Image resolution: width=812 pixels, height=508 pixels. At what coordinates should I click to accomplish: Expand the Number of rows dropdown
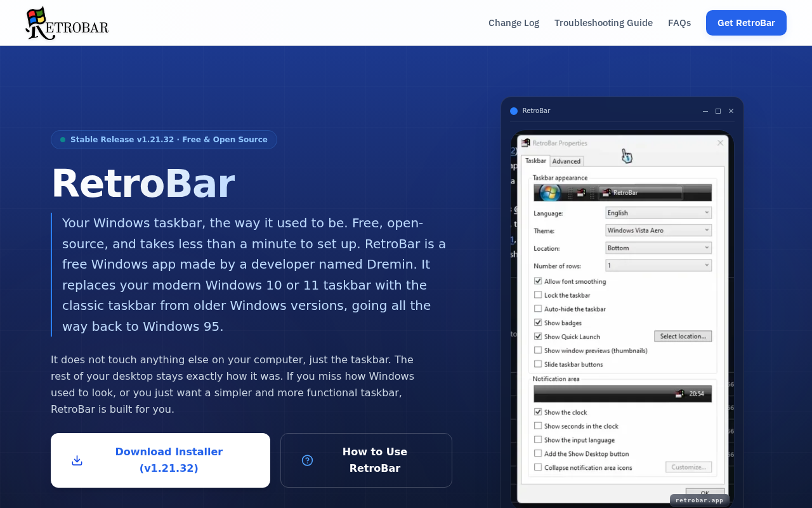click(x=658, y=265)
